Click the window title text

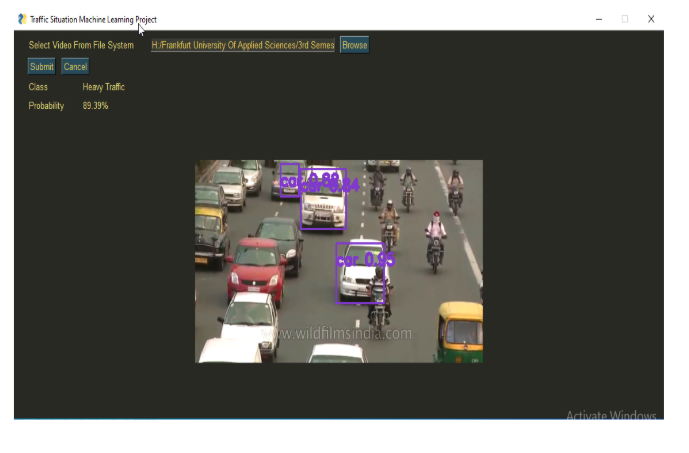(x=93, y=19)
